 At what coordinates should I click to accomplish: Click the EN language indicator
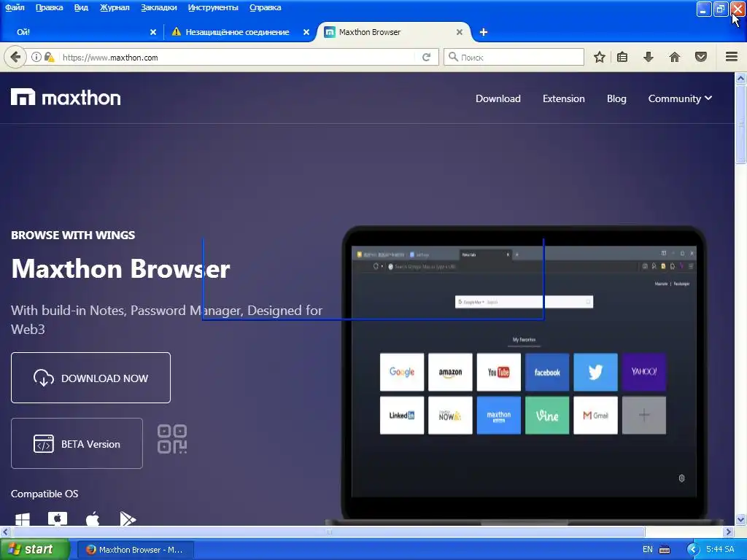648,550
